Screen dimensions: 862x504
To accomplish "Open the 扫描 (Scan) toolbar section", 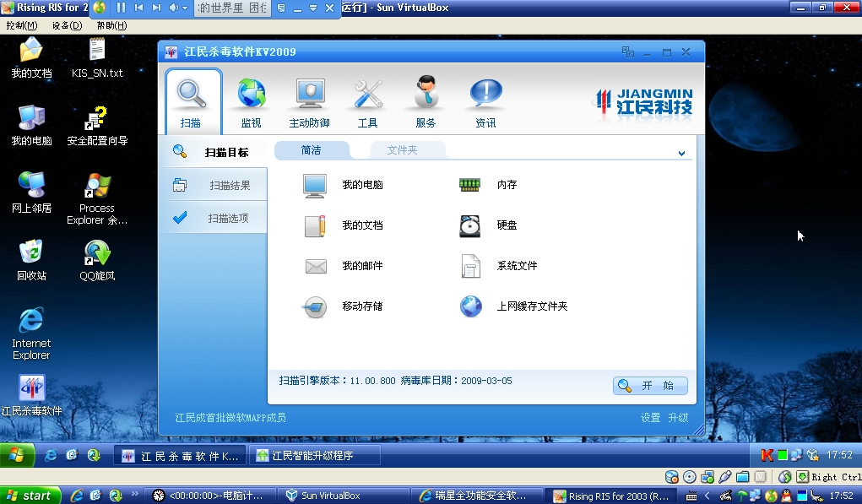I will [193, 101].
